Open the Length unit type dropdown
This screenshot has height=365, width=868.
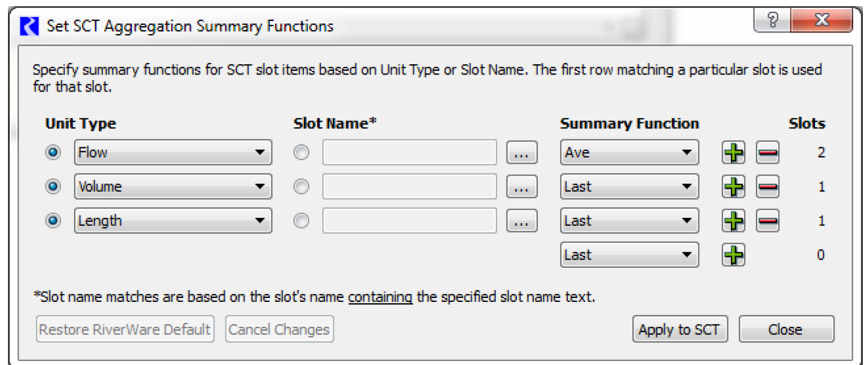pos(173,221)
